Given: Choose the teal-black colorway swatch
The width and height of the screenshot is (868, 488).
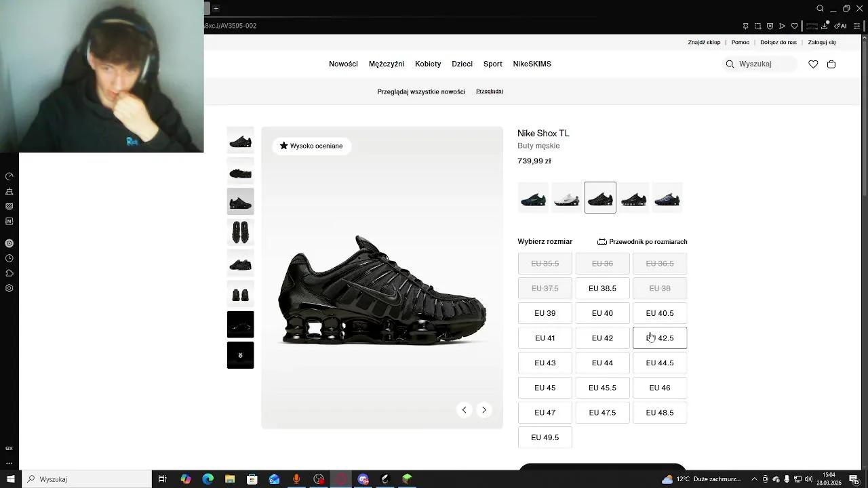Looking at the screenshot, I should point(533,197).
